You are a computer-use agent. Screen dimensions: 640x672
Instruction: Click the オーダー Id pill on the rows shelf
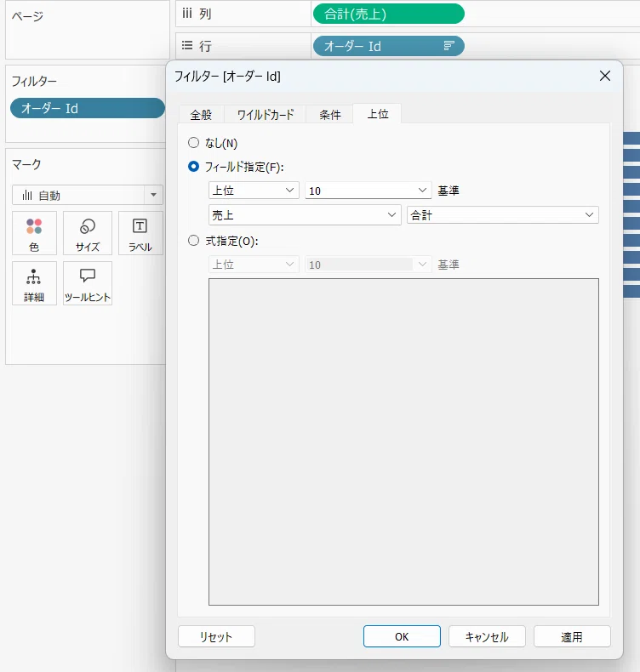(388, 46)
